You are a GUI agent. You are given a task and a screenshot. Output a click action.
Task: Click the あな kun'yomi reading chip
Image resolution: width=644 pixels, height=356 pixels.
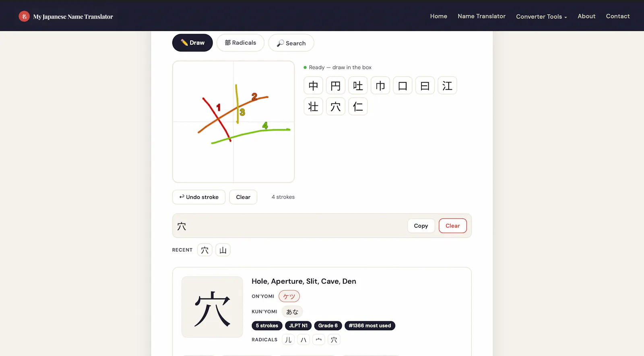pos(292,312)
